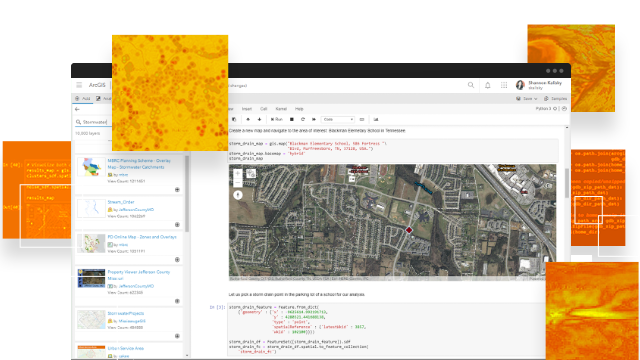This screenshot has height=360, width=640.
Task: Open PD Online Map - Zones and Overlays link
Action: click(x=142, y=237)
